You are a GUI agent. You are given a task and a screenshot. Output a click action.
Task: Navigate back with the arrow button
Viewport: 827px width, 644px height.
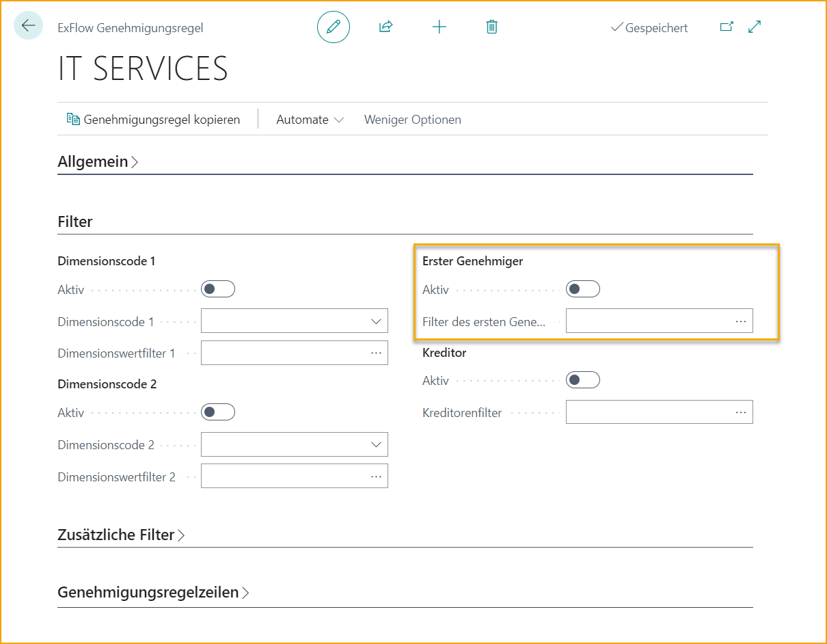[x=28, y=25]
